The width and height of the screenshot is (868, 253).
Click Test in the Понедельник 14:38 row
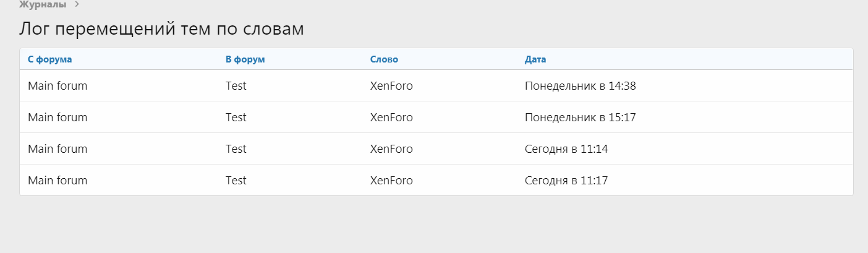tap(236, 86)
